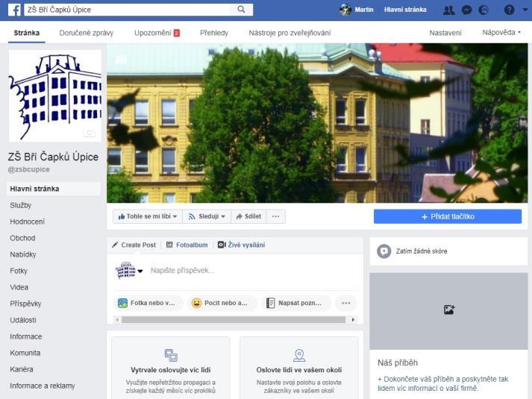Switch to the Stránka tab
This screenshot has height=399, width=532.
pos(26,33)
